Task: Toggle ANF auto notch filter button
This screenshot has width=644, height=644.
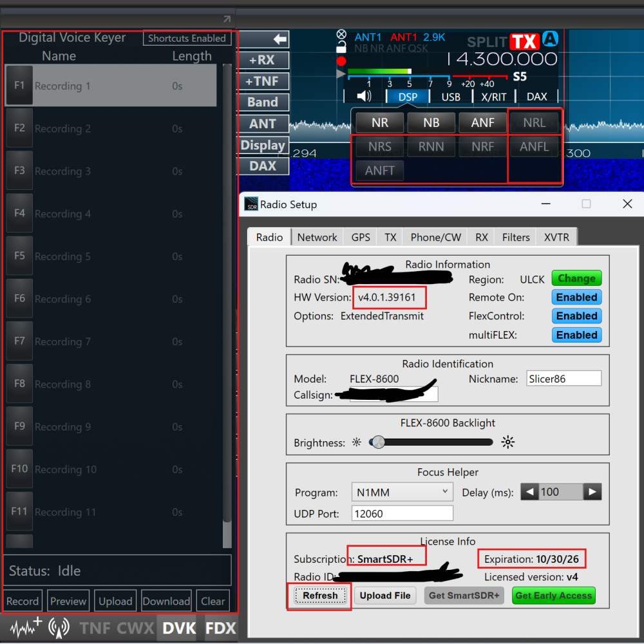Action: click(482, 123)
